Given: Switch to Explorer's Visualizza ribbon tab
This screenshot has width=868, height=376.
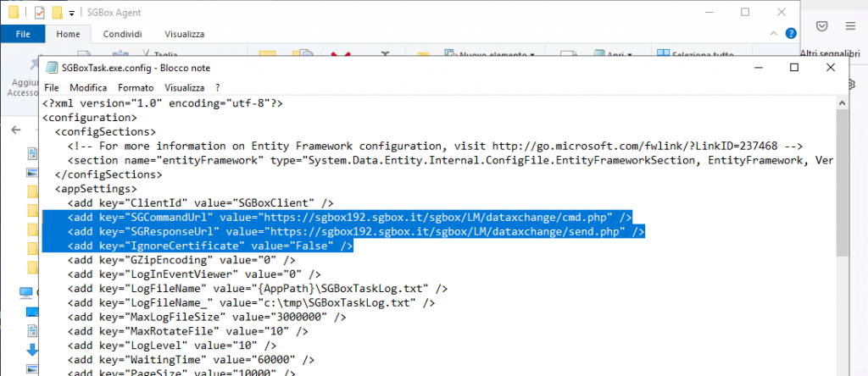Looking at the screenshot, I should click(x=184, y=34).
